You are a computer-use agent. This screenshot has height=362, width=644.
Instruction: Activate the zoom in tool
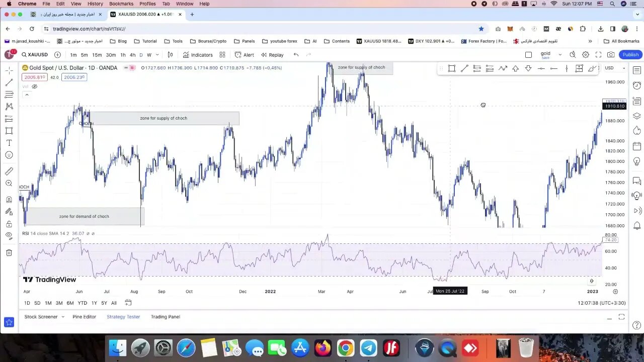(x=9, y=184)
